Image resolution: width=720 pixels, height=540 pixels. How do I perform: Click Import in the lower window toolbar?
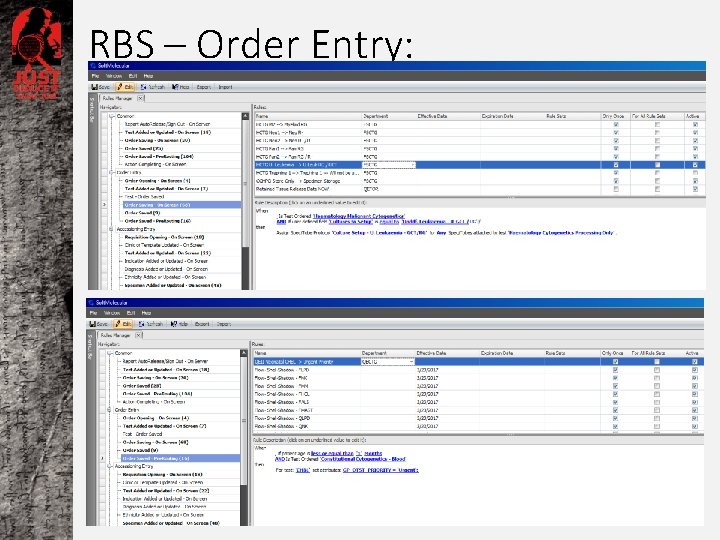[224, 324]
